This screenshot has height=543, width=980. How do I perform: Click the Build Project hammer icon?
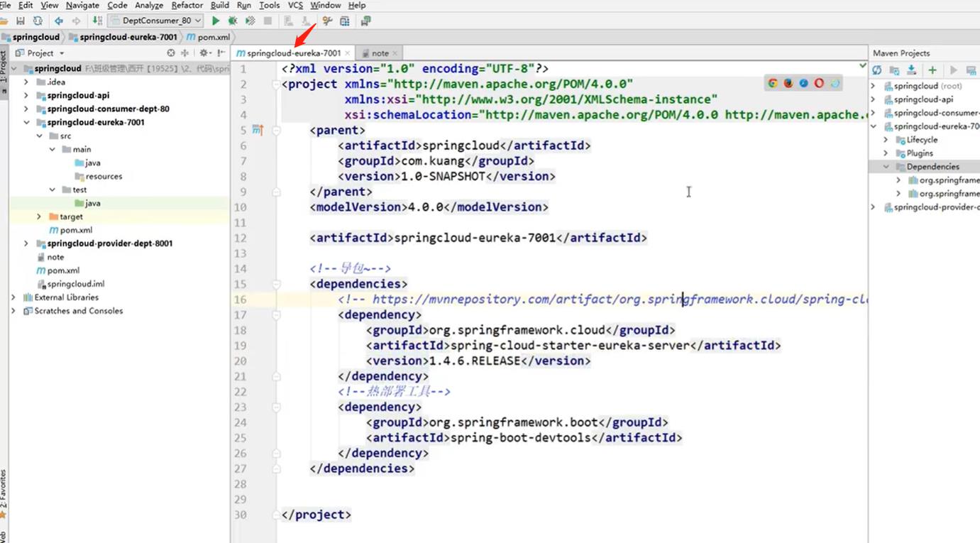(x=97, y=21)
